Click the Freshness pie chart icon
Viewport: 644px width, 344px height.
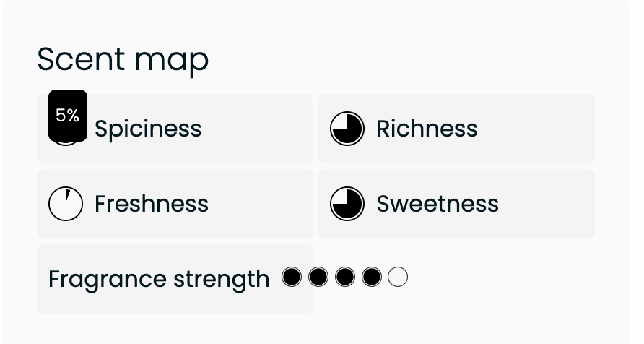[66, 204]
